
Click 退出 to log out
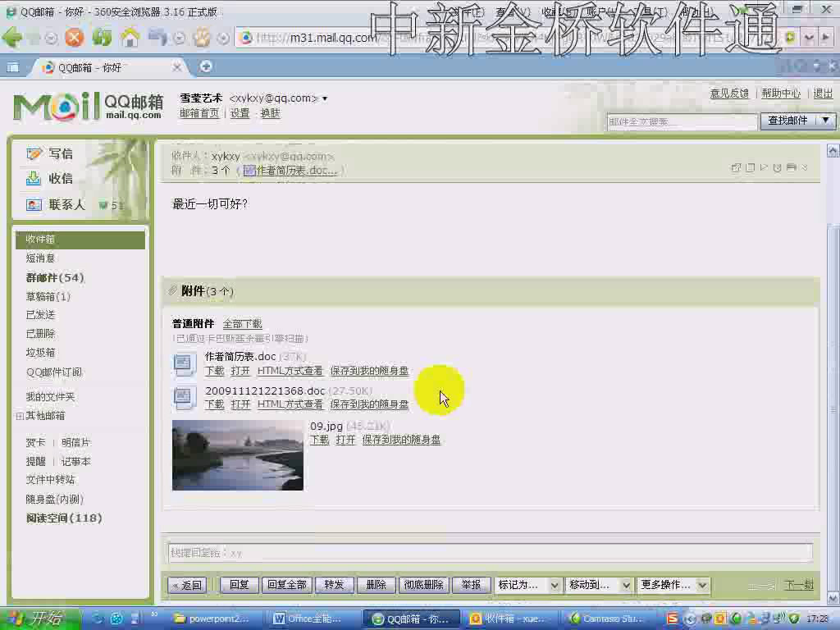[x=823, y=94]
